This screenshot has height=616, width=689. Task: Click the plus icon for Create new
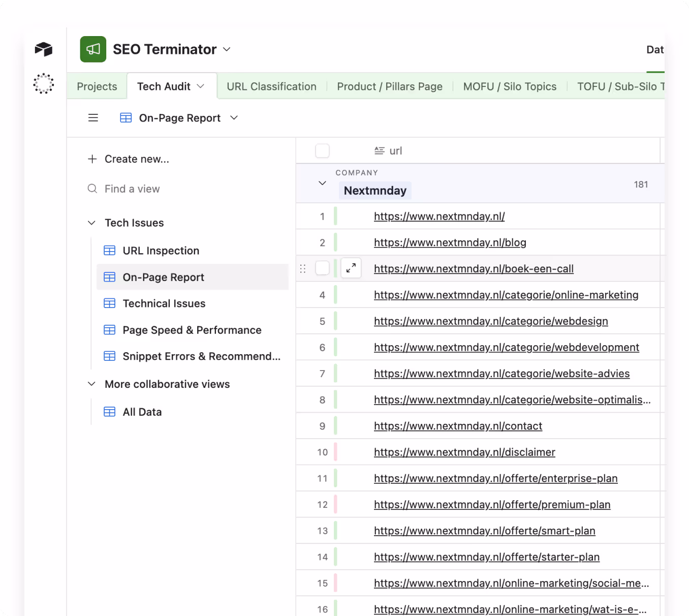[x=92, y=159]
